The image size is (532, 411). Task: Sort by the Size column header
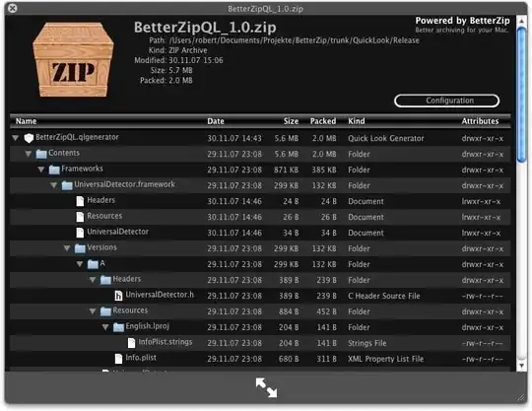(291, 121)
